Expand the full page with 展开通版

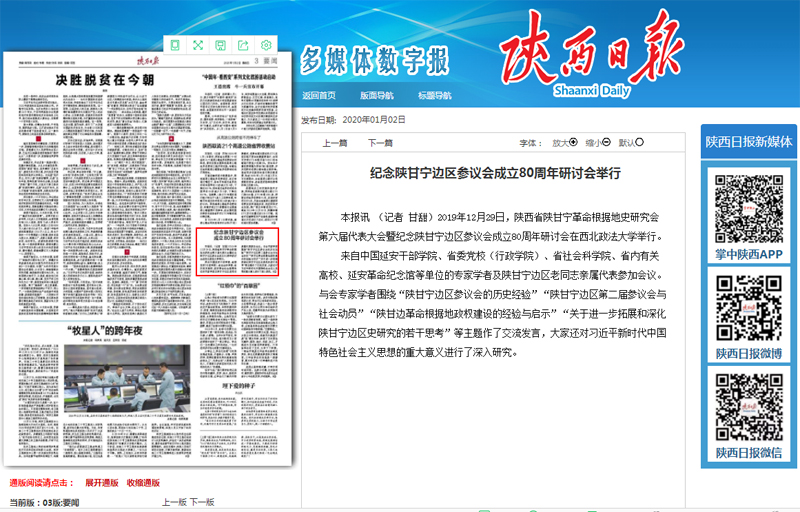(x=101, y=483)
